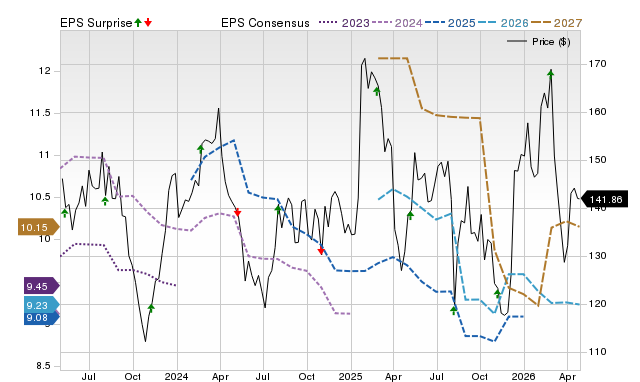This screenshot has height=382, width=640.
Task: Click the red miss arrow near May 2024
Action: pos(238,212)
